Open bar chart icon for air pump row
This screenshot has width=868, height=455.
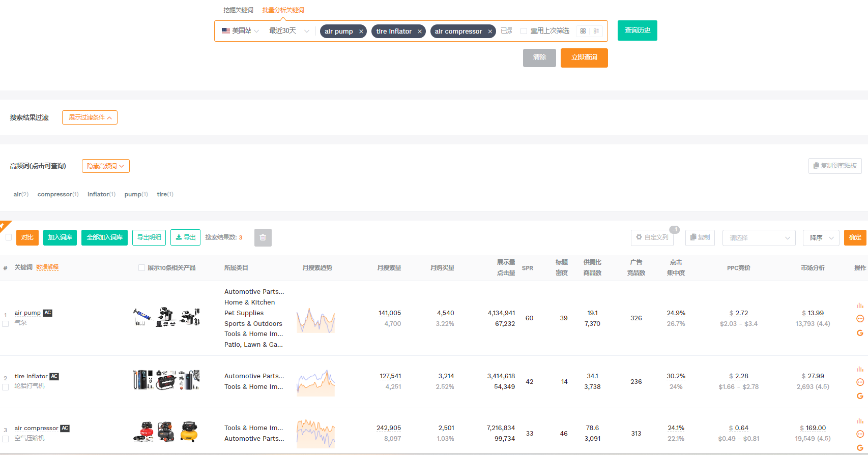click(860, 306)
